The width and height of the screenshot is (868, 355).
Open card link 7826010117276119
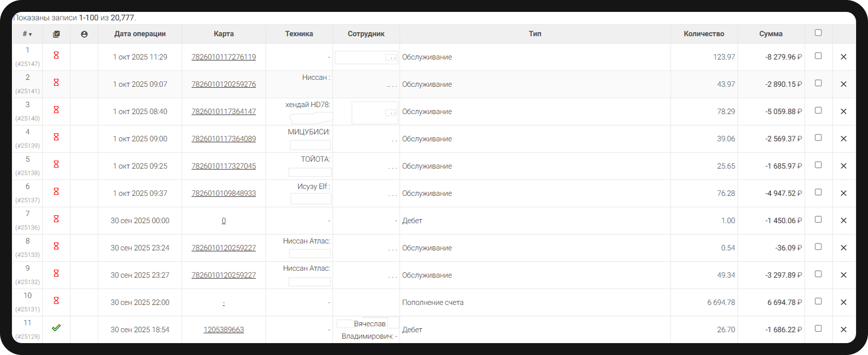point(224,57)
